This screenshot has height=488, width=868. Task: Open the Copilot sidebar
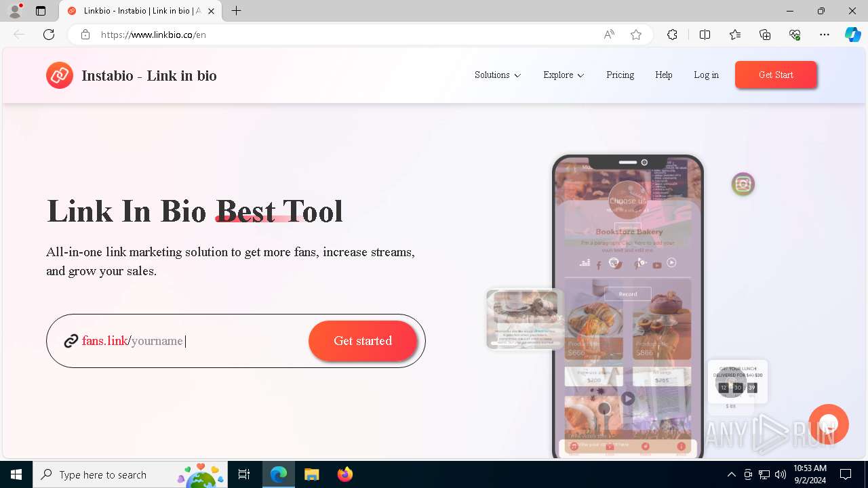click(853, 35)
